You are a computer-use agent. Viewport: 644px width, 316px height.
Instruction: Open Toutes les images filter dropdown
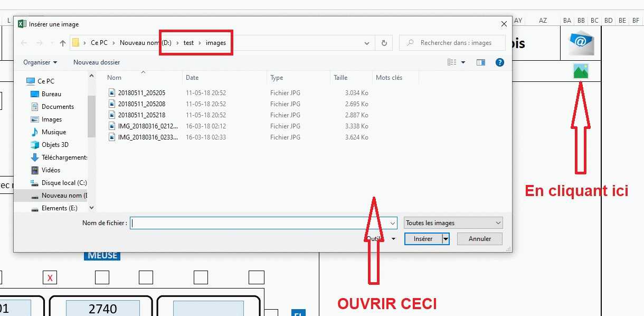coord(453,223)
